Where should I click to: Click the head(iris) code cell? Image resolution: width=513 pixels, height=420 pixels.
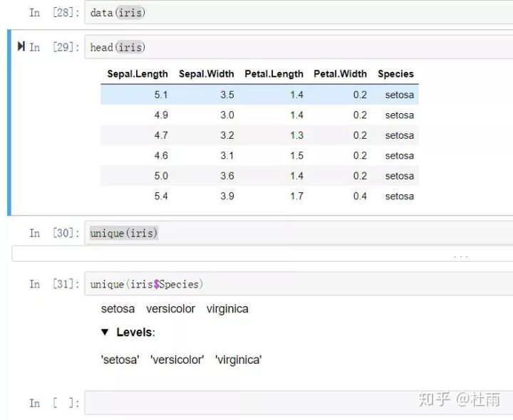point(299,47)
